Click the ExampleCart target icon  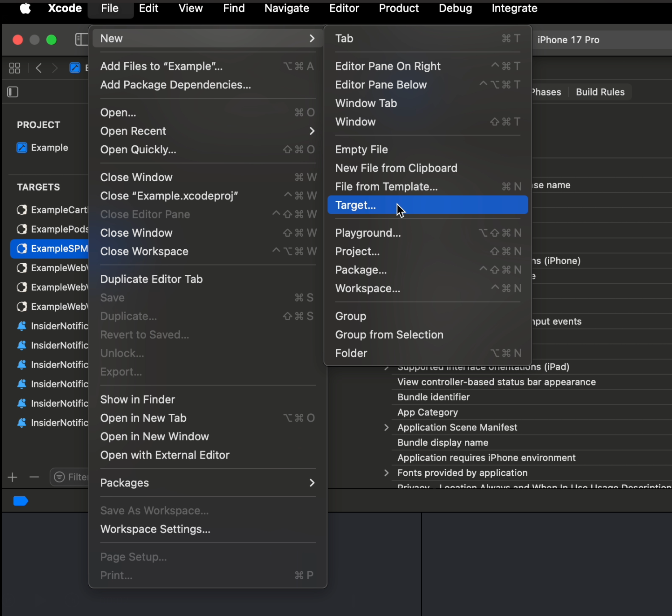pos(22,210)
